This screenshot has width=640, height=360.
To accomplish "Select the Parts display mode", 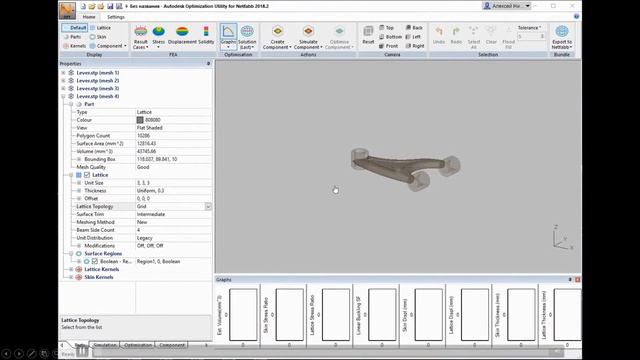I will [72, 37].
